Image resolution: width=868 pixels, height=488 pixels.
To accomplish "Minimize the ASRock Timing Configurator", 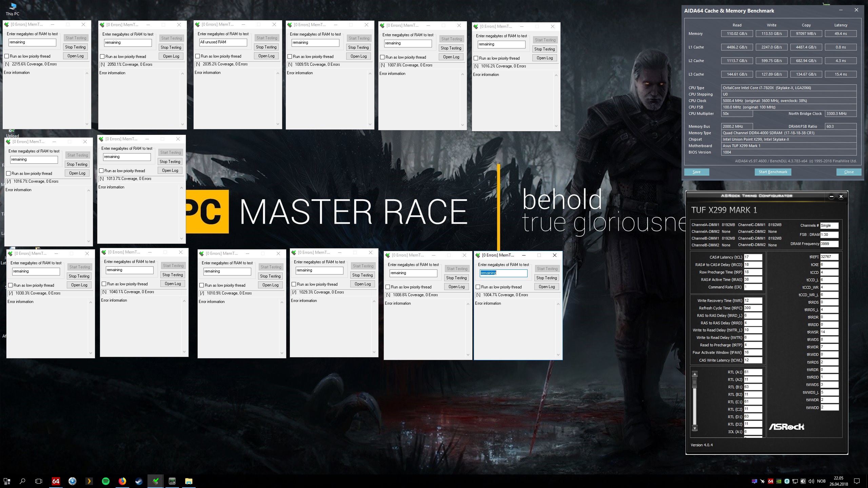I will tap(831, 197).
